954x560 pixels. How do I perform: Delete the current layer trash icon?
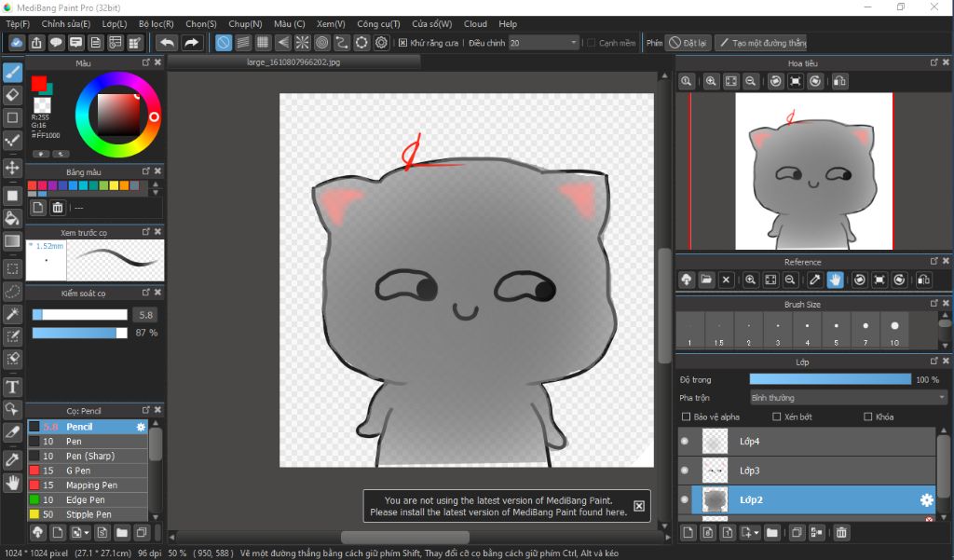pyautogui.click(x=841, y=533)
